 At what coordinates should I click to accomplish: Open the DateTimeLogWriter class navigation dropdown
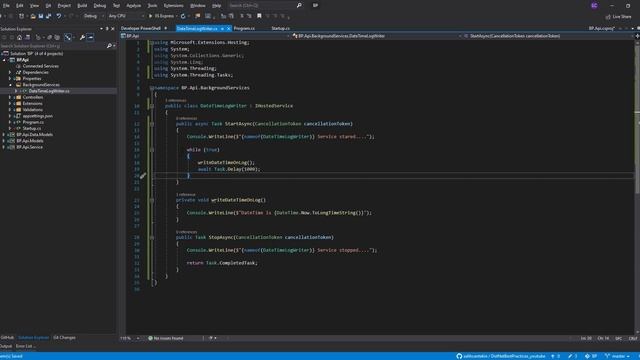point(377,36)
